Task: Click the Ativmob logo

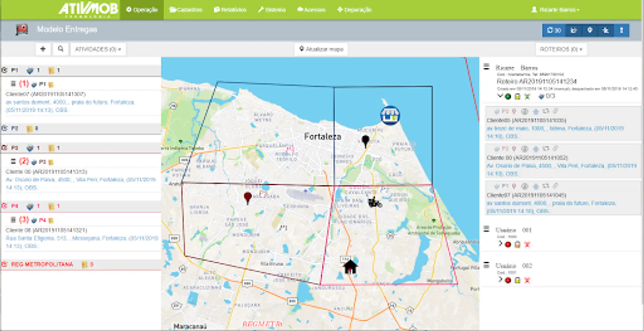Action: 88,10
